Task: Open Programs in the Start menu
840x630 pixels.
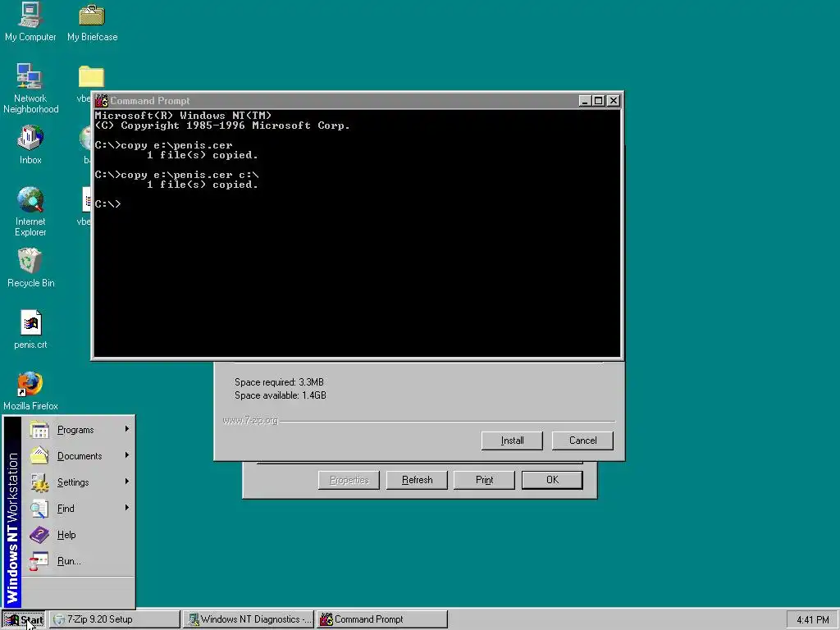Action: coord(78,430)
